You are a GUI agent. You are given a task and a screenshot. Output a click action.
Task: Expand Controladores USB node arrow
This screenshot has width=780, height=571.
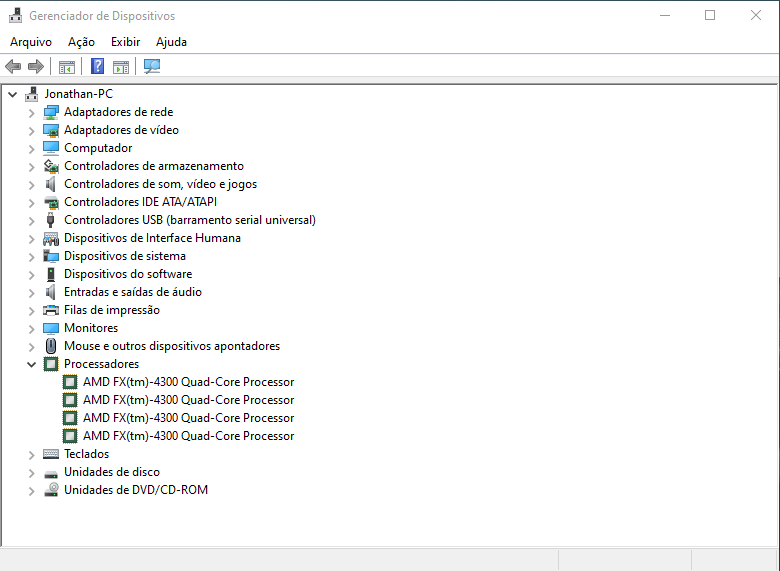(32, 221)
